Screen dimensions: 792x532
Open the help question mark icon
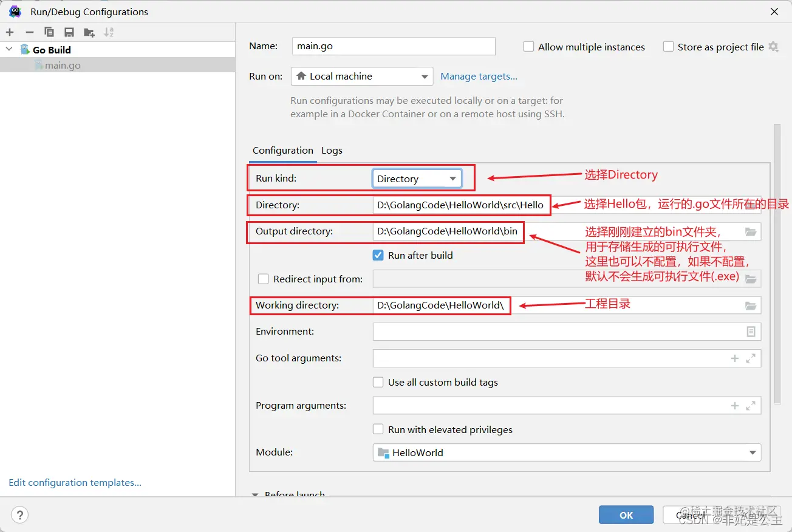coord(19,514)
